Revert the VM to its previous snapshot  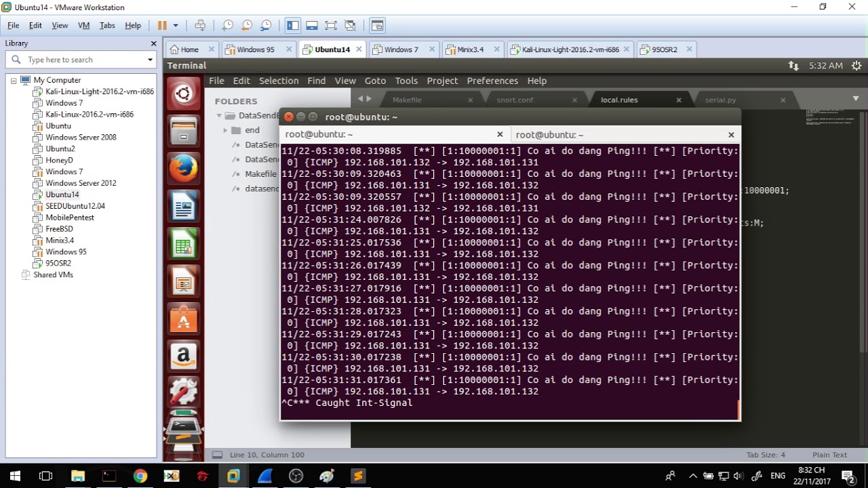[247, 25]
